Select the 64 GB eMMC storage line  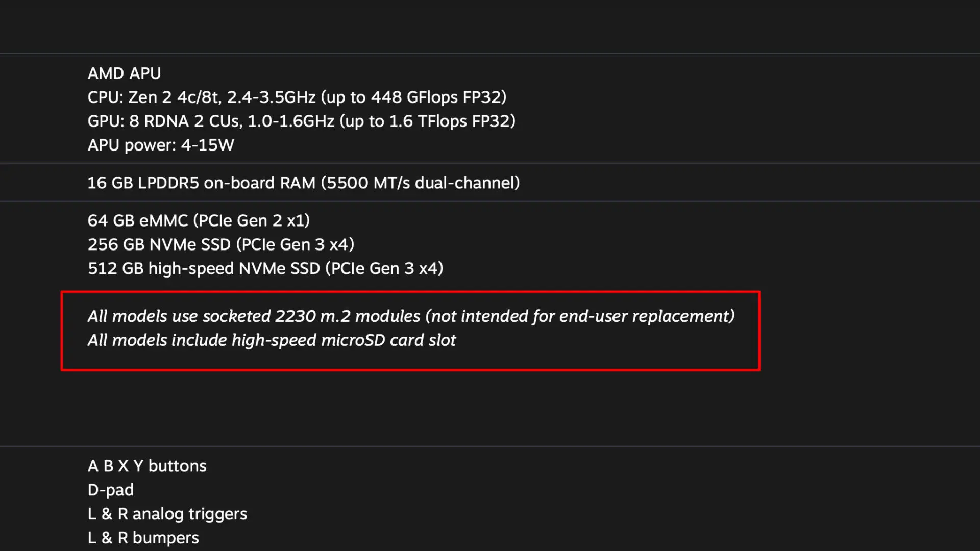[x=199, y=221]
